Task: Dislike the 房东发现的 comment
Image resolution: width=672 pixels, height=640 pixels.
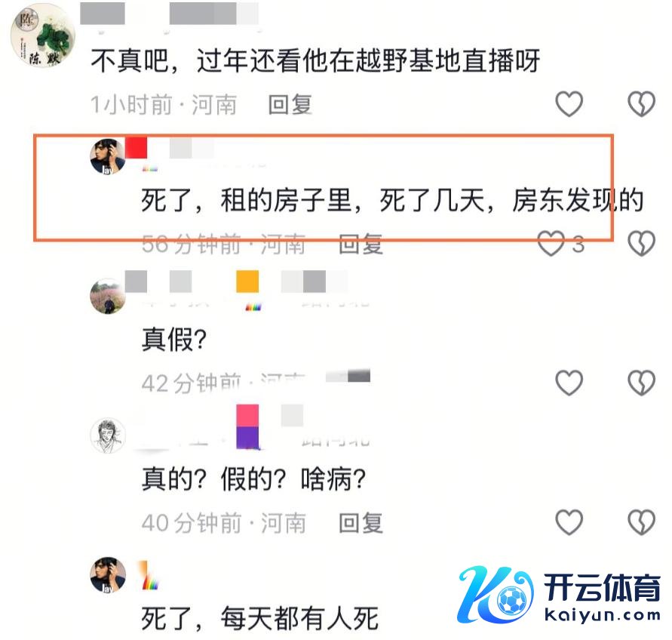Action: pos(641,243)
